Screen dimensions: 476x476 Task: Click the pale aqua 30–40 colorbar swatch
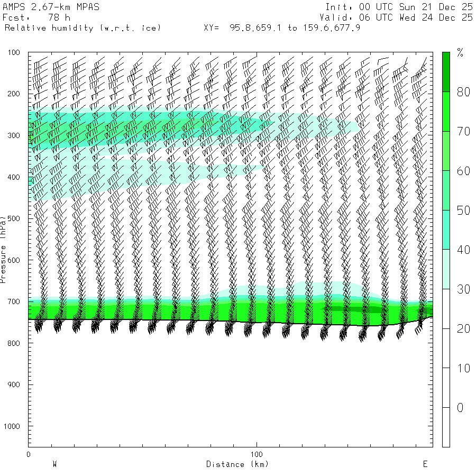click(x=446, y=269)
